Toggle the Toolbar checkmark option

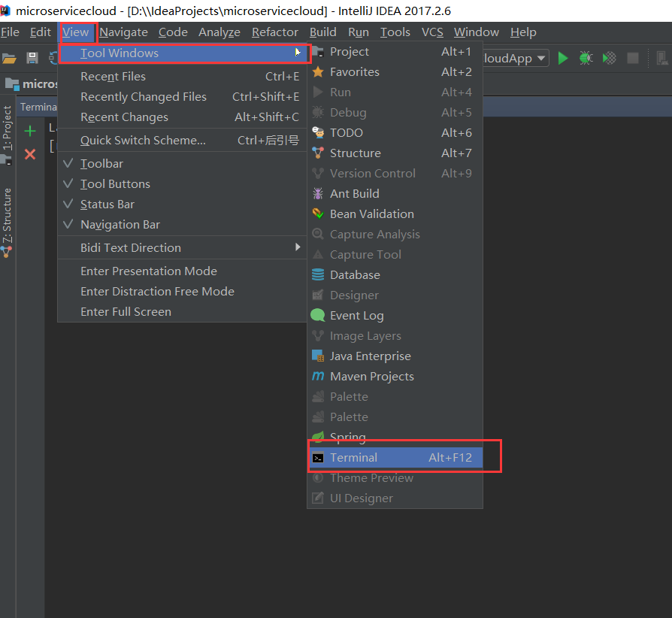[182, 164]
